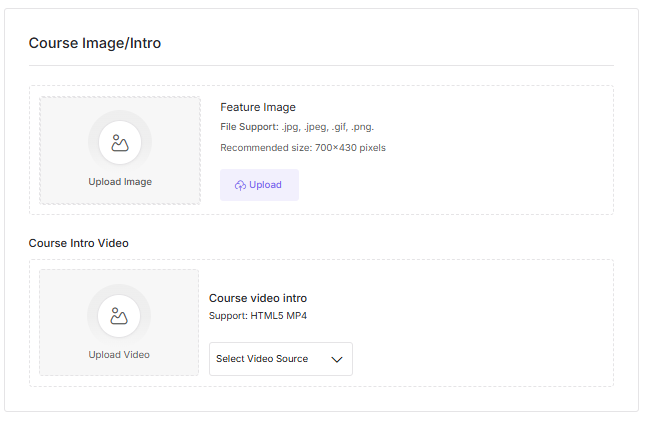Click the File Support formats line
This screenshot has height=421, width=646.
click(297, 127)
